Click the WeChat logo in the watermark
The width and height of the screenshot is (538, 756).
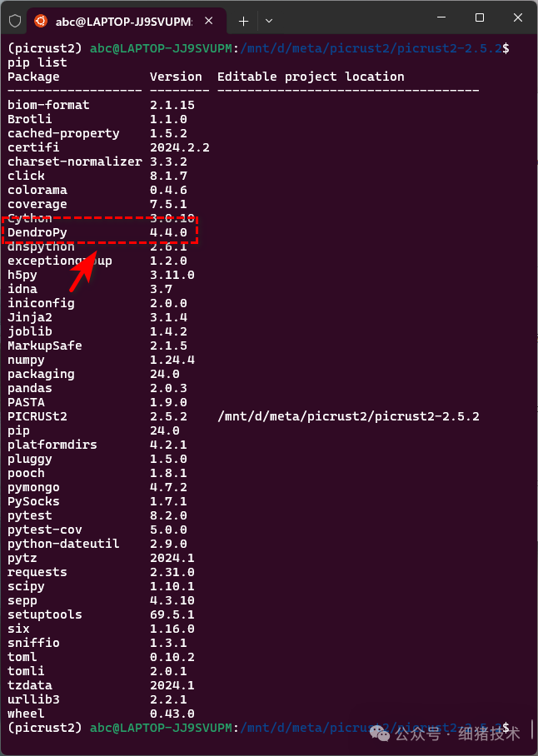(x=380, y=734)
